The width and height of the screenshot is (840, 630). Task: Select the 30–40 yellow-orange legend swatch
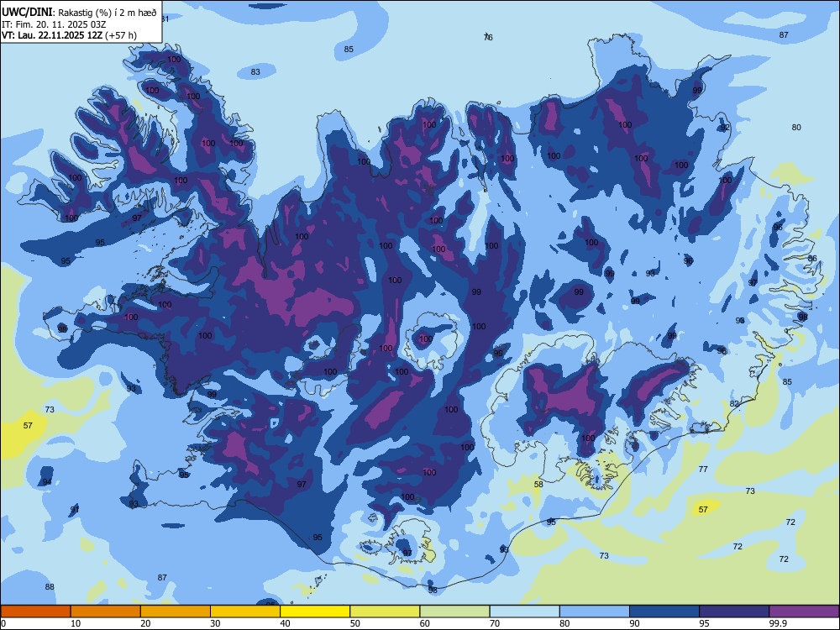tap(245, 612)
